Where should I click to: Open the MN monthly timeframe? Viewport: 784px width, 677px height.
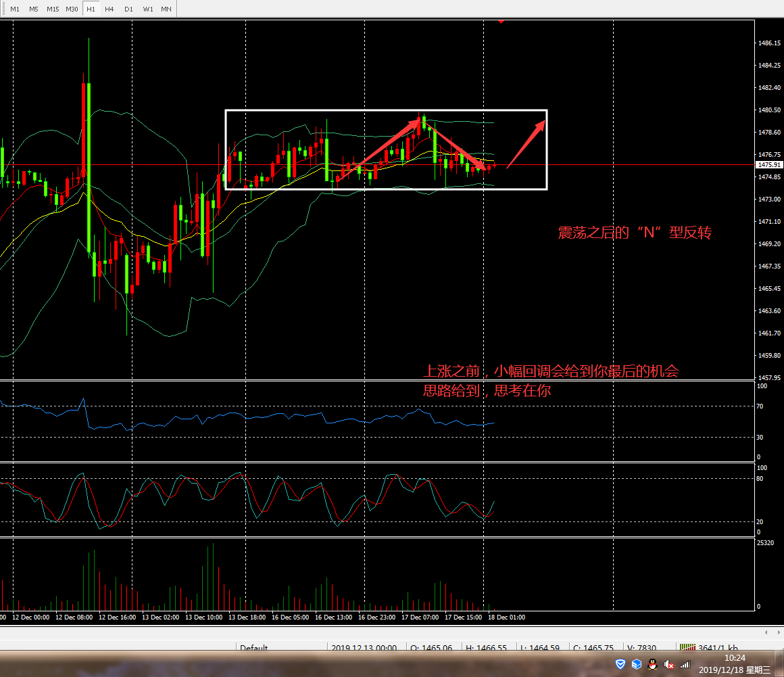[x=166, y=9]
